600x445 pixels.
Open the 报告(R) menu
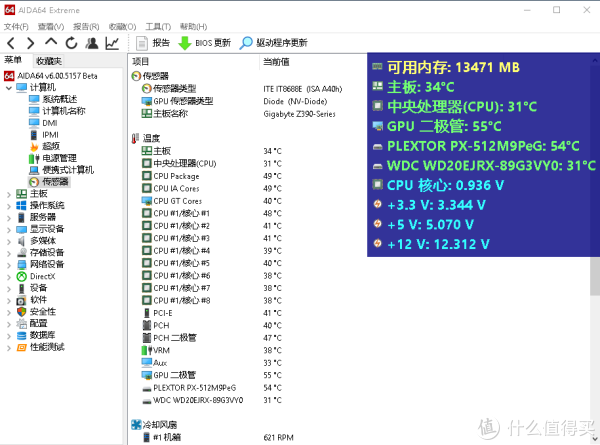(x=86, y=26)
